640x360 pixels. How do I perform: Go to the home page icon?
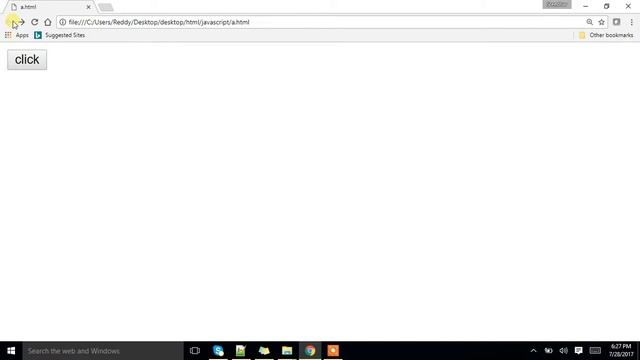tap(48, 22)
